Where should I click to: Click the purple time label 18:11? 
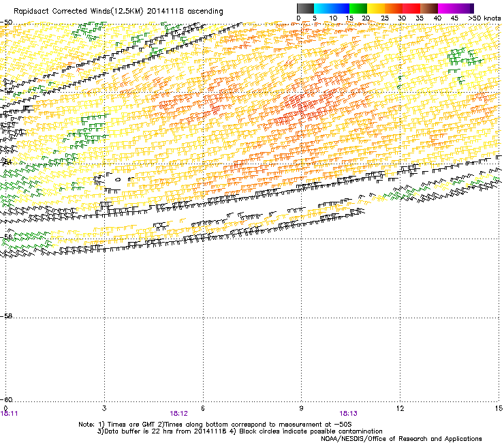pos(10,414)
